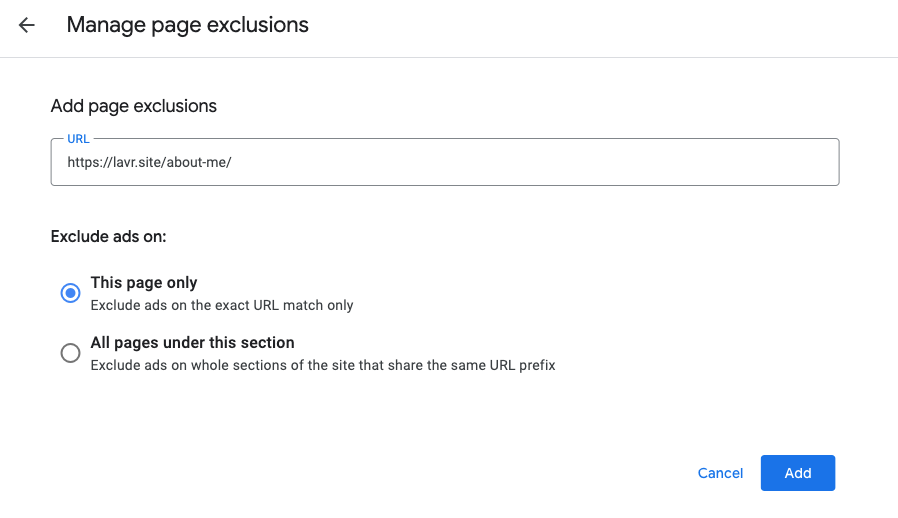This screenshot has width=898, height=518.
Task: Place cursor after the URL's trailing slash
Action: [233, 162]
